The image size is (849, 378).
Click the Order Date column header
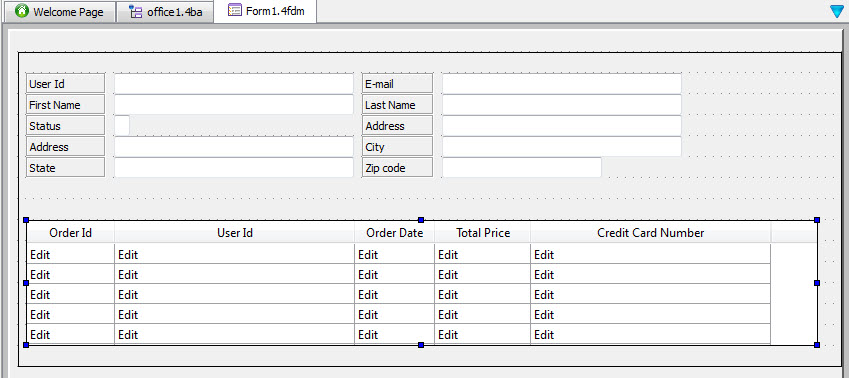[x=395, y=233]
